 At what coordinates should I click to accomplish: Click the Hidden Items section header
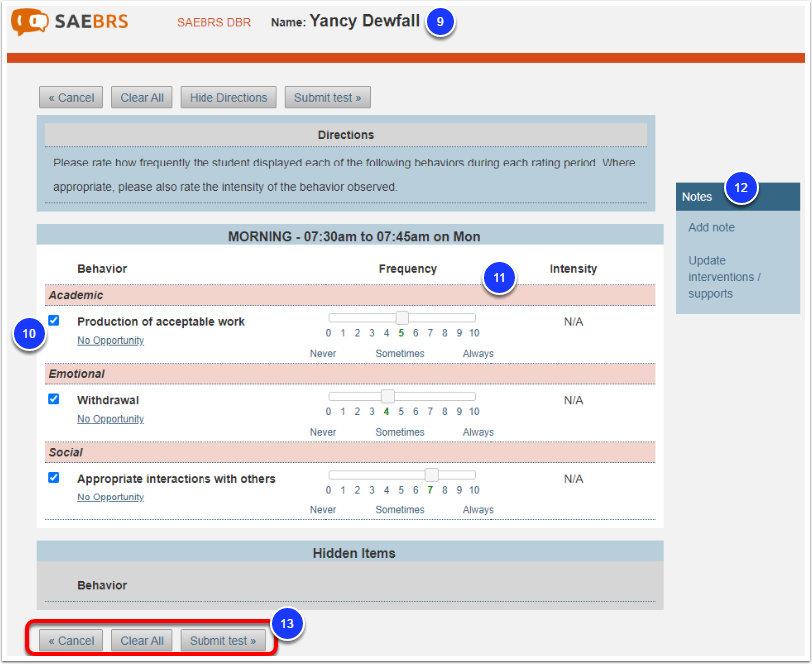(x=350, y=553)
